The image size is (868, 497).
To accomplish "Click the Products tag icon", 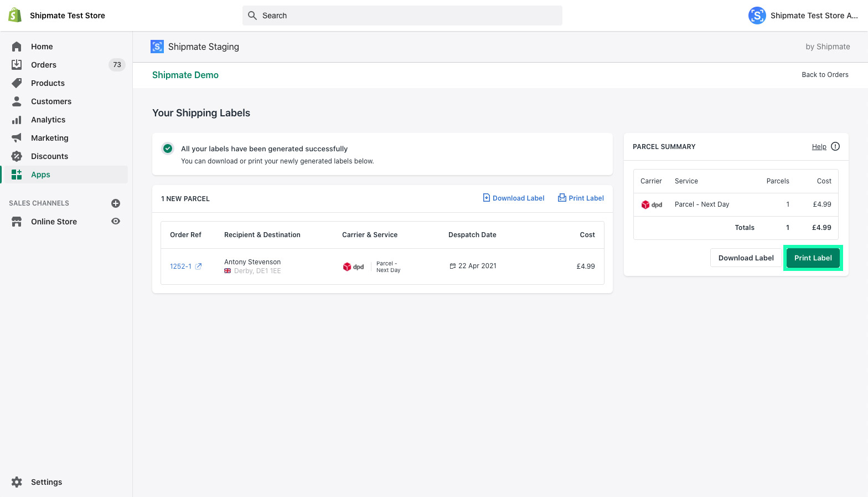I will tap(17, 83).
